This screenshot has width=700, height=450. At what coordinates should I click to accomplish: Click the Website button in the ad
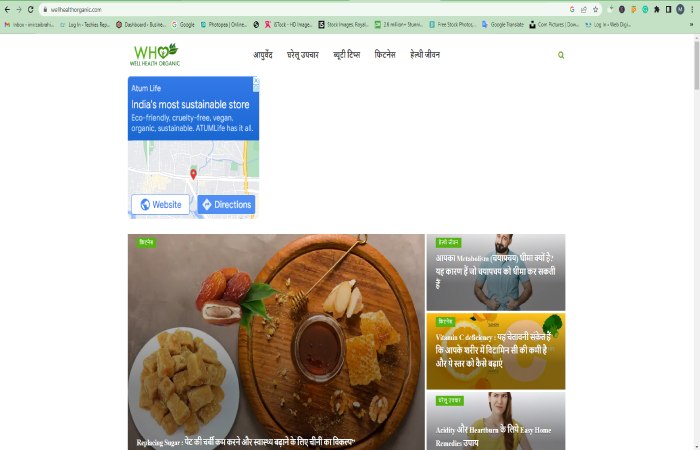(x=160, y=204)
